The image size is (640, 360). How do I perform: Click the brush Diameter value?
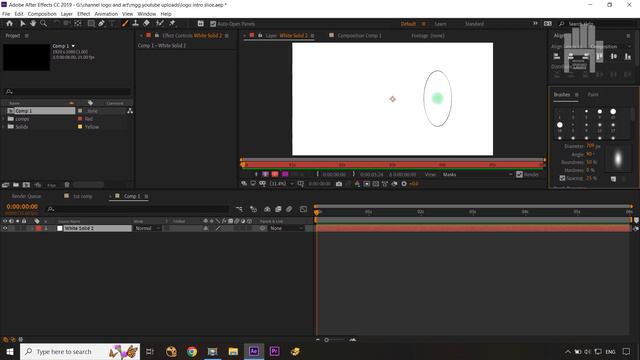[x=591, y=146]
